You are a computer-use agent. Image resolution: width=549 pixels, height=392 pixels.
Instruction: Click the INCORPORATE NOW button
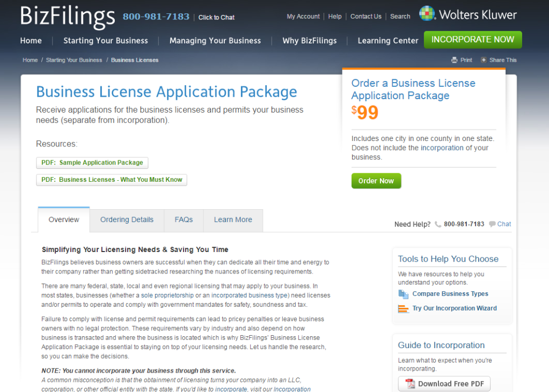click(472, 40)
